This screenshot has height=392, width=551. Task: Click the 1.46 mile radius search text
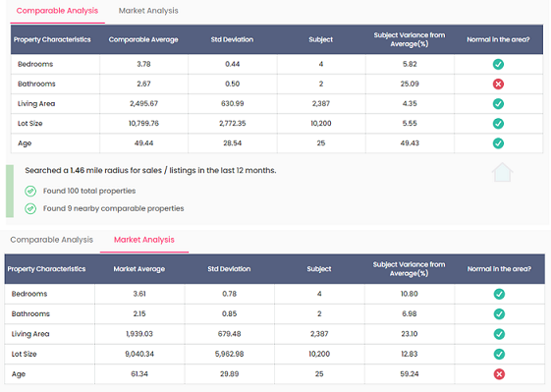tap(150, 171)
